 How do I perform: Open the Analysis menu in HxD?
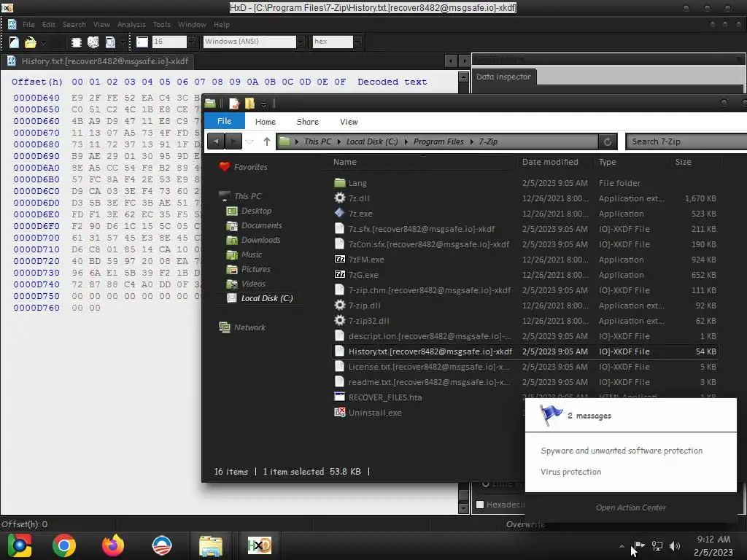pyautogui.click(x=131, y=24)
